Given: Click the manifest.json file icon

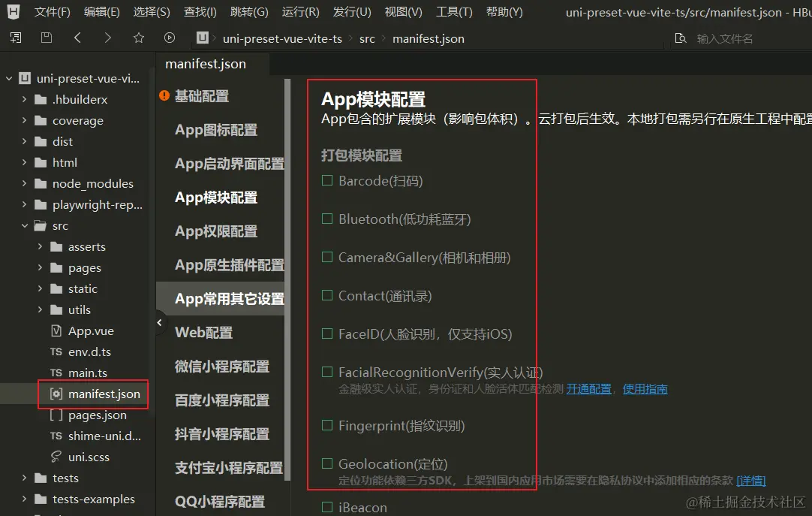Looking at the screenshot, I should click(x=56, y=394).
